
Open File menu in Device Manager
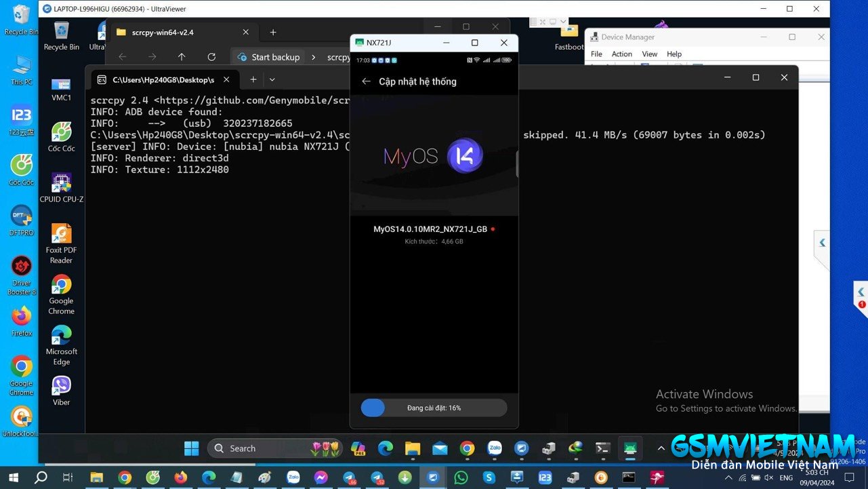click(596, 54)
